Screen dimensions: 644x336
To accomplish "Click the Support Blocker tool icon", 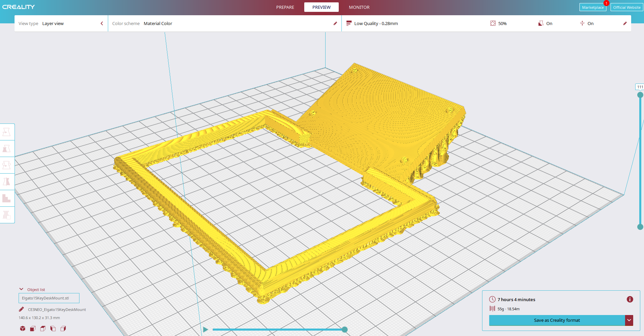I will click(x=6, y=215).
